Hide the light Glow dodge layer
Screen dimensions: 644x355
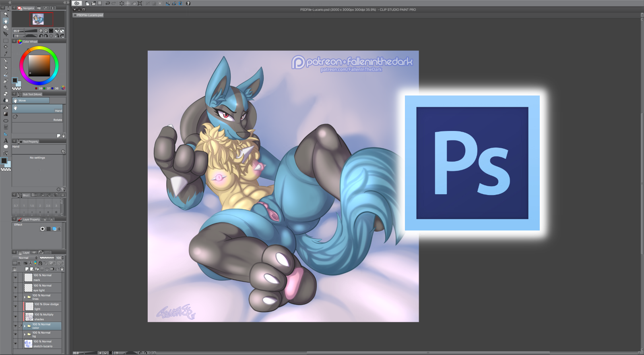click(x=15, y=307)
